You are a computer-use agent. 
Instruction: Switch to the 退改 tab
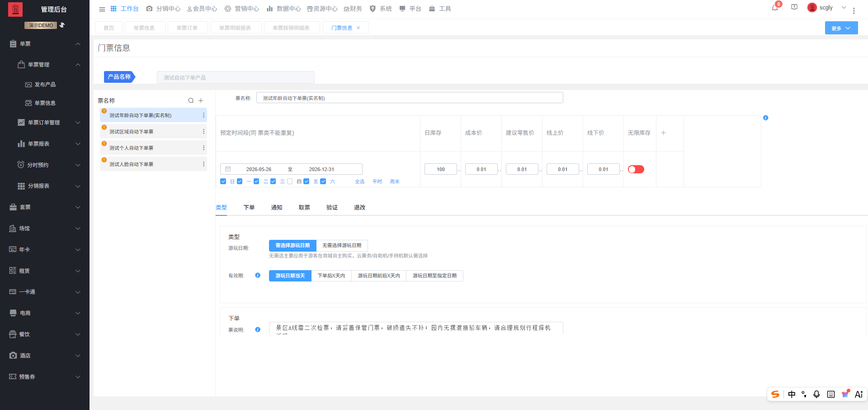pyautogui.click(x=359, y=207)
